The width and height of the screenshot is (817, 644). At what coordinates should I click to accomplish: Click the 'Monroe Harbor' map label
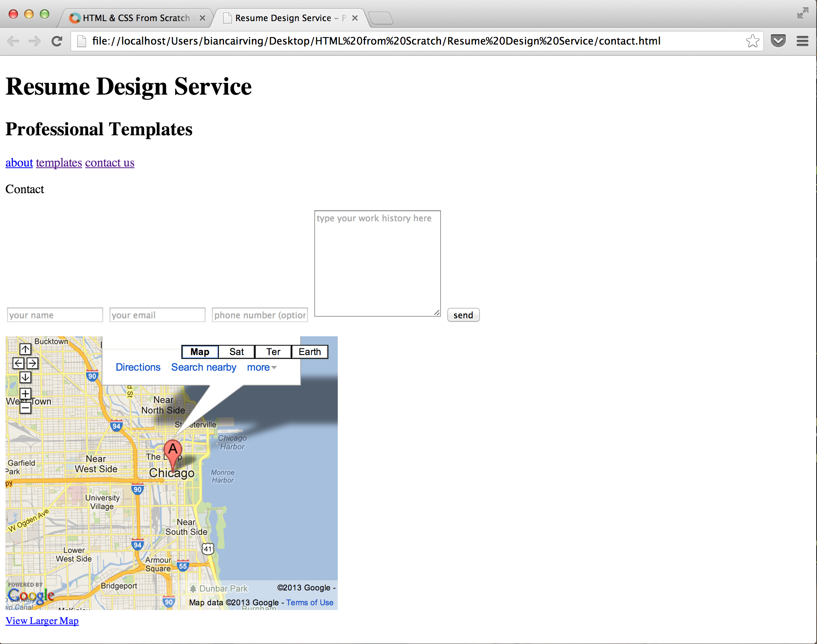pyautogui.click(x=223, y=476)
